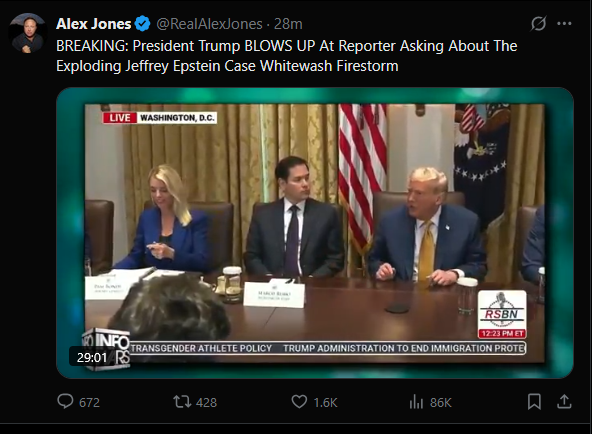The width and height of the screenshot is (592, 434).
Task: Click the BREAKING tweet text
Action: tap(287, 56)
